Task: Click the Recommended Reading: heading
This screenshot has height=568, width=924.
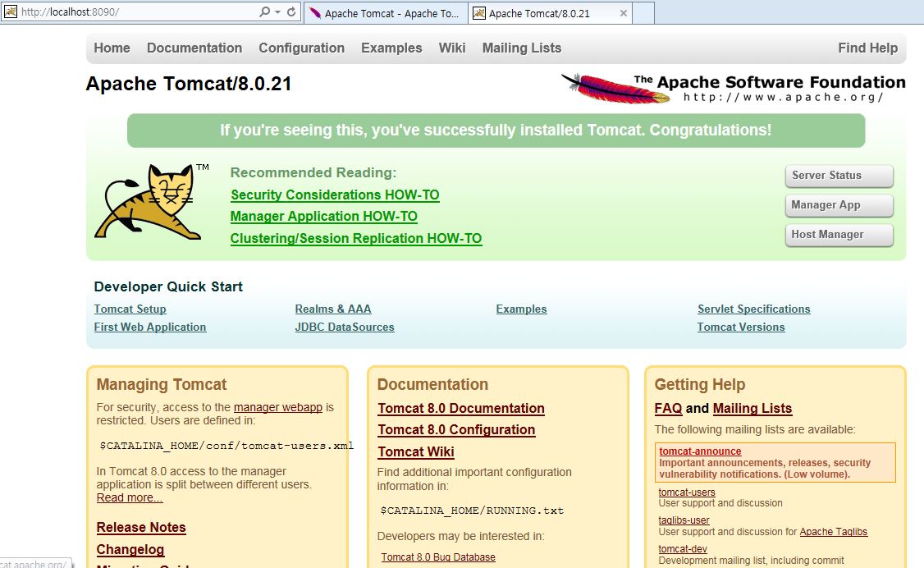Action: 313,172
